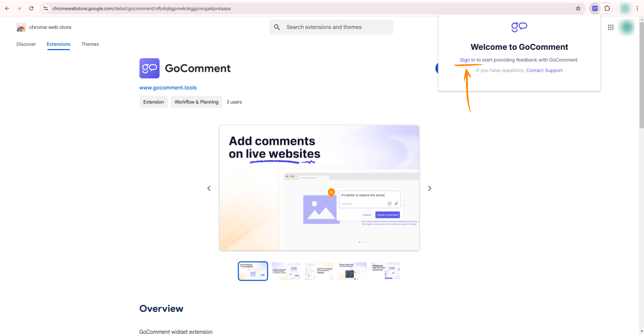Bookmark this page with the star icon

coord(578,8)
